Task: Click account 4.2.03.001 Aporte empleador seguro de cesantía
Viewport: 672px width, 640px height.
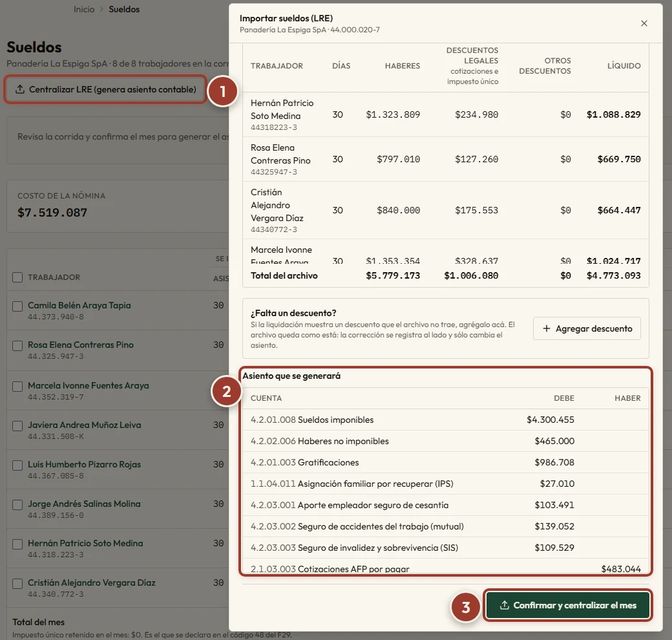Action: 350,505
